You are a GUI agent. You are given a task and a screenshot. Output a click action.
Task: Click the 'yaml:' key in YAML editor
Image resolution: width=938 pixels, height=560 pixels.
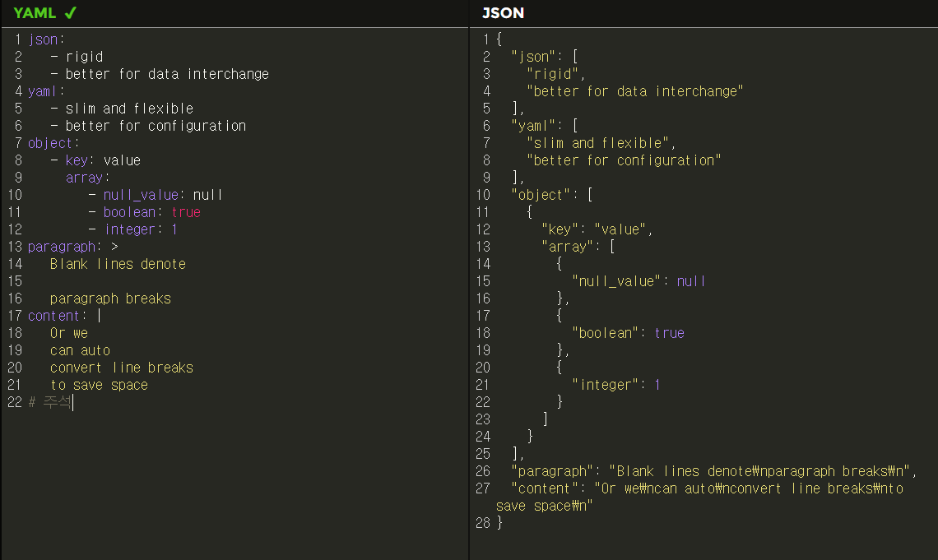(x=46, y=91)
